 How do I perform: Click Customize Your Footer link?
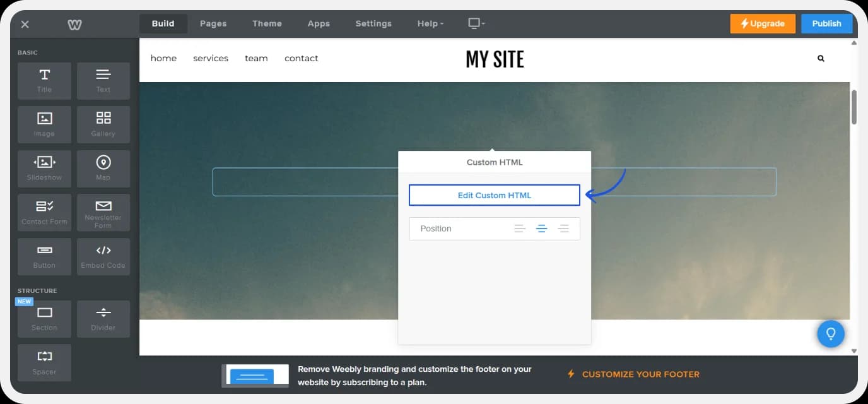click(x=640, y=374)
